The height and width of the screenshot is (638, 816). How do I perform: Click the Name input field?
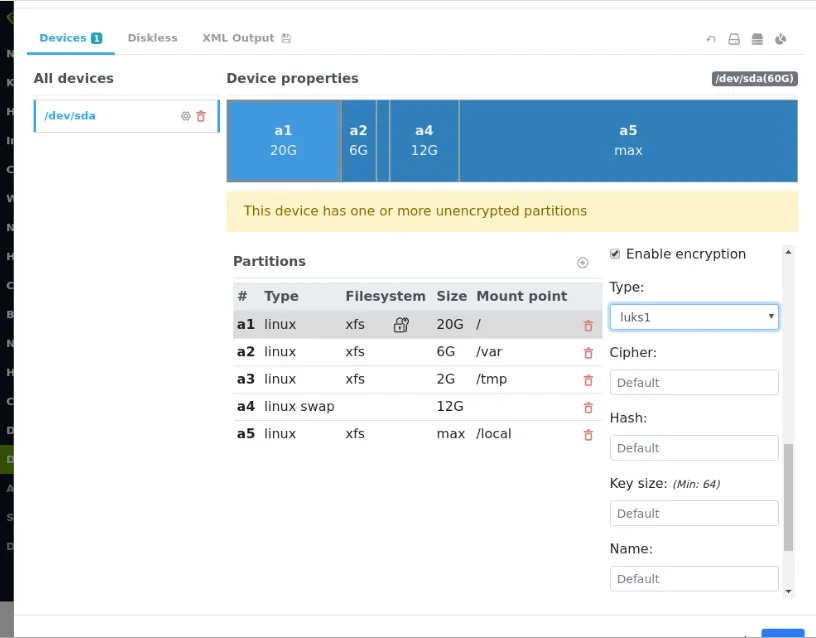[x=694, y=579]
